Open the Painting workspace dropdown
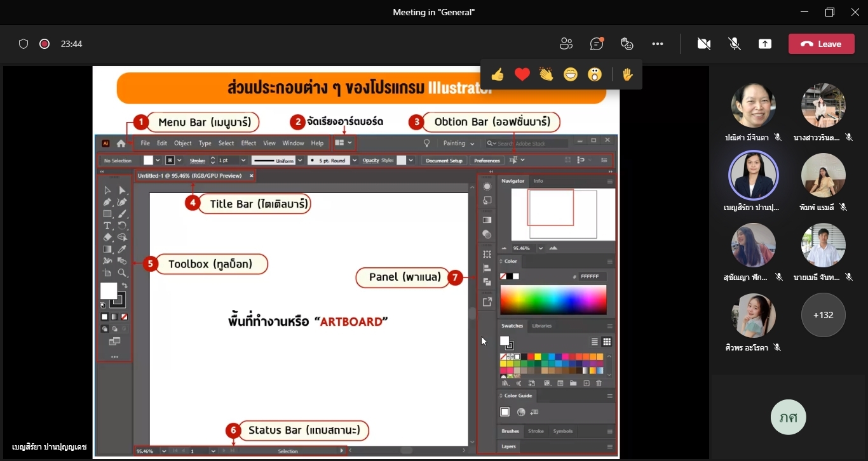Viewport: 868px width, 461px height. [x=459, y=144]
